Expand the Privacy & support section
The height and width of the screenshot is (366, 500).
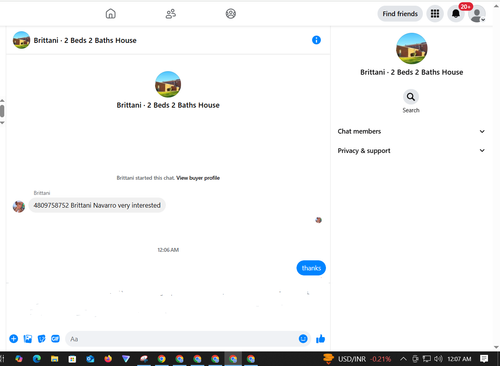pyautogui.click(x=411, y=151)
